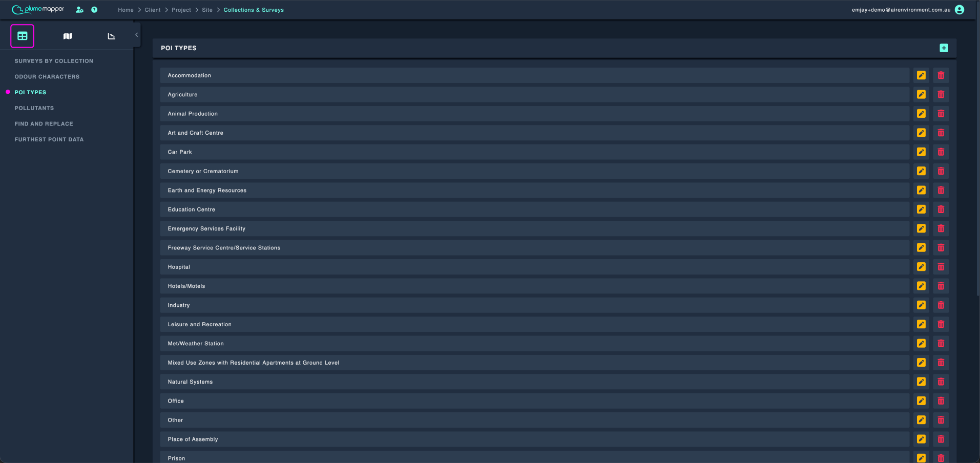
Task: Edit the Education Centre POI type
Action: 921,209
